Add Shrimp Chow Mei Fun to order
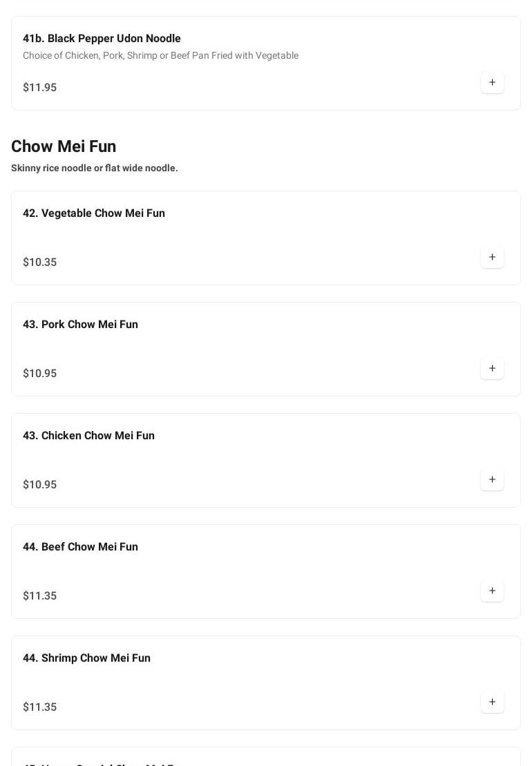Screen dimensions: 532x766 (x=492, y=702)
